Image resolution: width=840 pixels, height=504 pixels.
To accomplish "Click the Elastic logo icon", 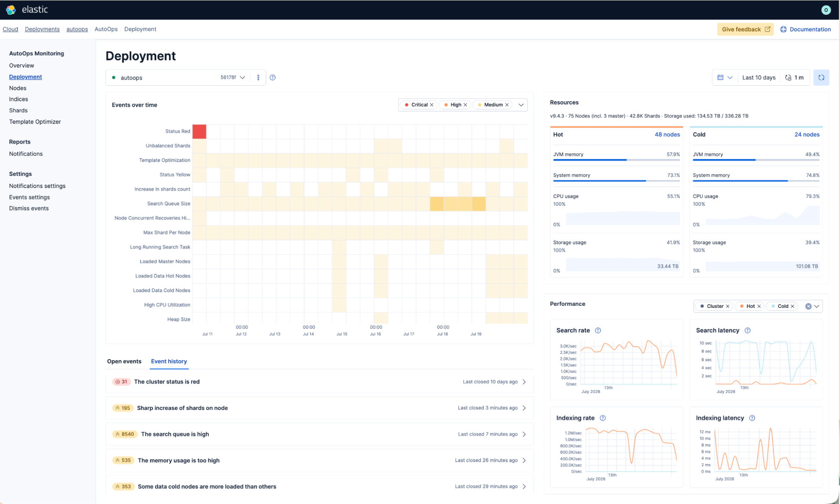I will tap(11, 10).
